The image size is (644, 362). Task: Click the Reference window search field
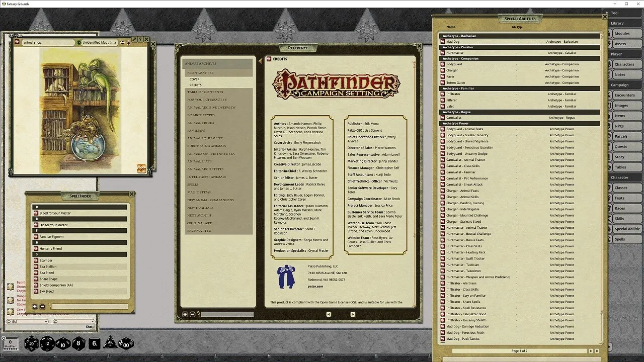pyautogui.click(x=227, y=314)
